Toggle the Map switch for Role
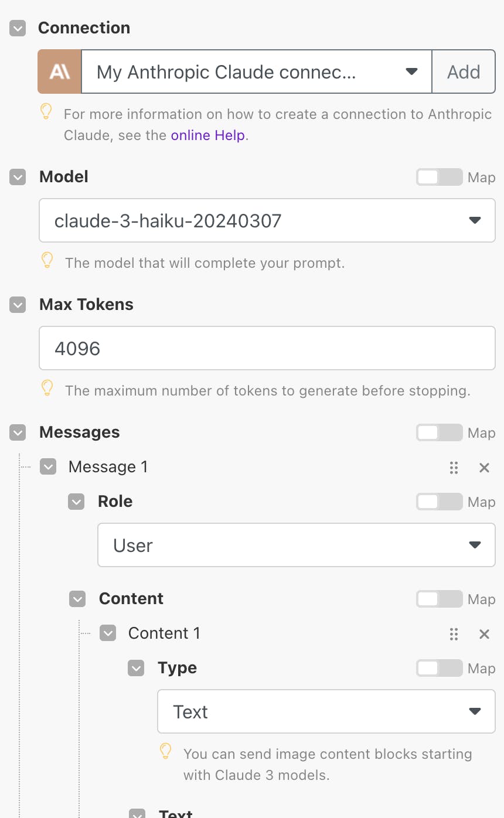Viewport: 504px width, 818px height. click(x=440, y=502)
